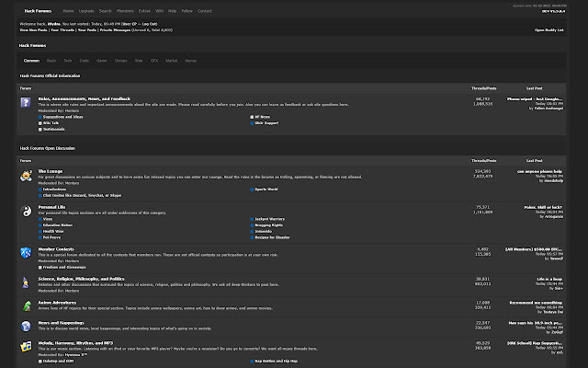Switch to the Hack tab
The width and height of the screenshot is (588, 368).
[51, 61]
